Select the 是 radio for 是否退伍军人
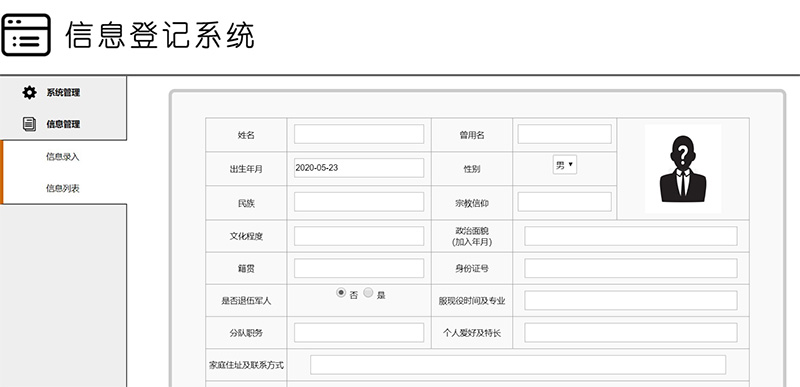 pyautogui.click(x=368, y=293)
